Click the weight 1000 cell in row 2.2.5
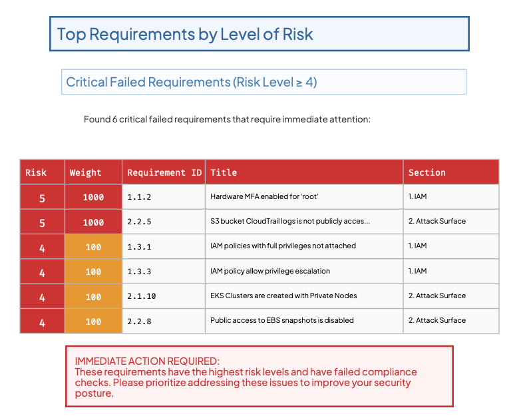Screen dimensions: 519x420 click(93, 222)
